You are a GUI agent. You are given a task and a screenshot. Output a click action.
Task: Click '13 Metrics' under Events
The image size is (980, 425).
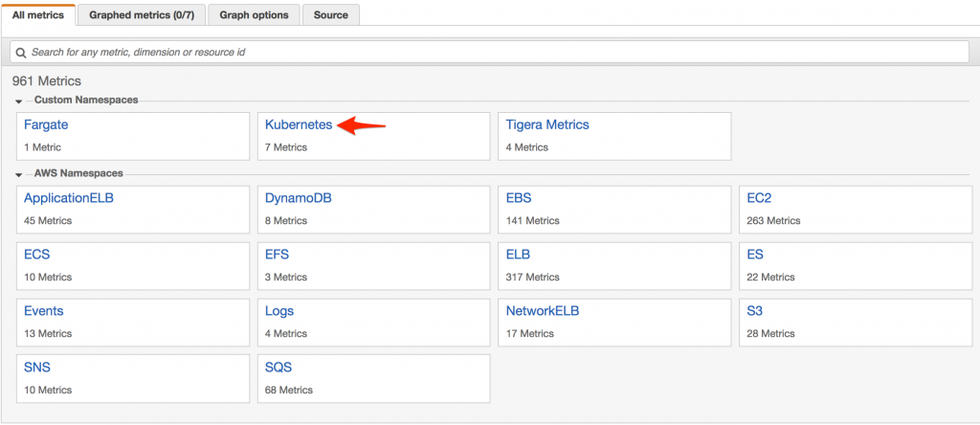(x=48, y=334)
